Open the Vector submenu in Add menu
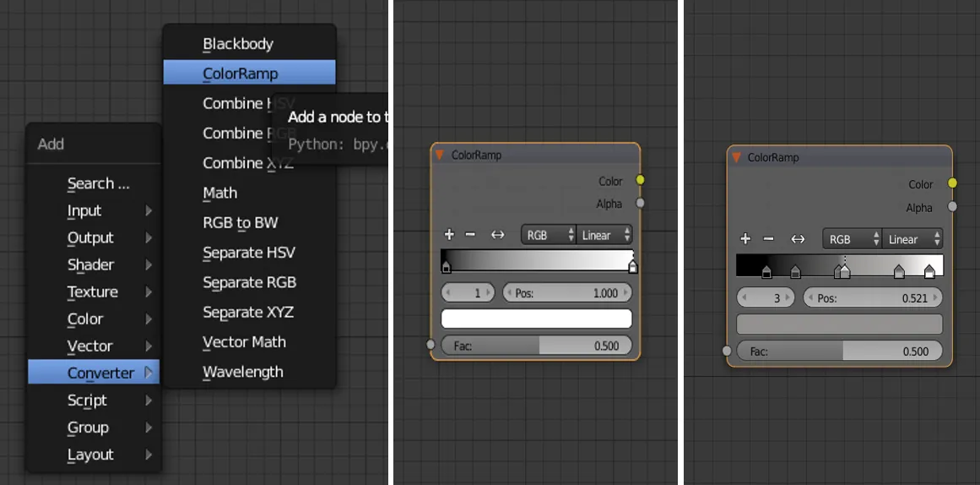Image resolution: width=980 pixels, height=485 pixels. click(x=94, y=346)
